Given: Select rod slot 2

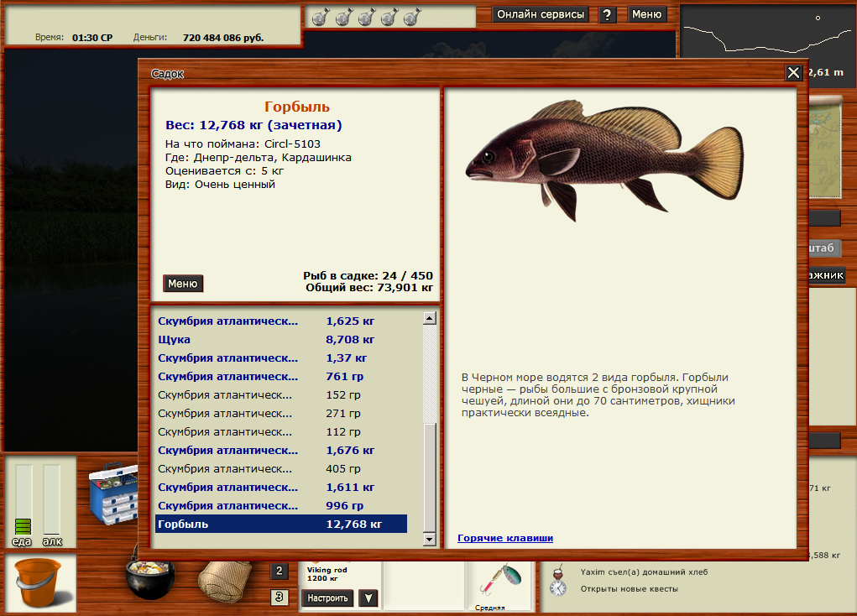Looking at the screenshot, I should [x=279, y=572].
